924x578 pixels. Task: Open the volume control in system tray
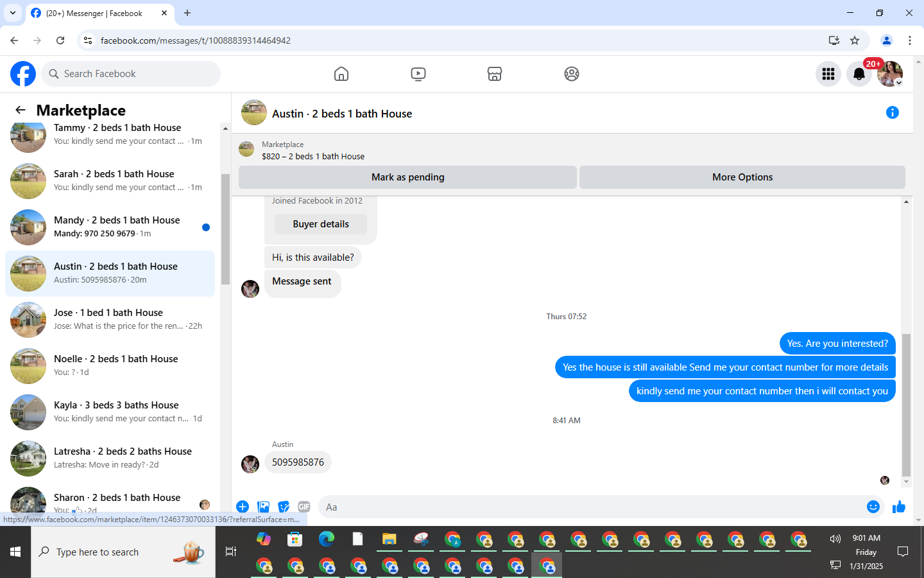tap(835, 539)
